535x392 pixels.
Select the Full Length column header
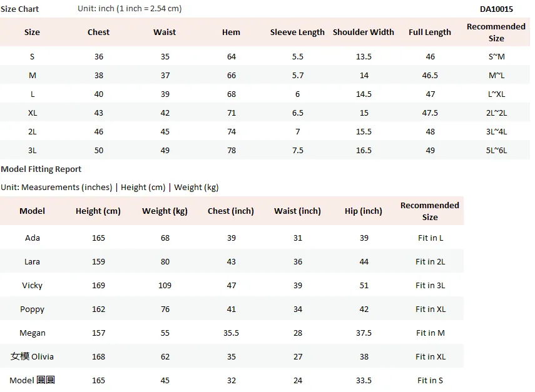tap(430, 33)
